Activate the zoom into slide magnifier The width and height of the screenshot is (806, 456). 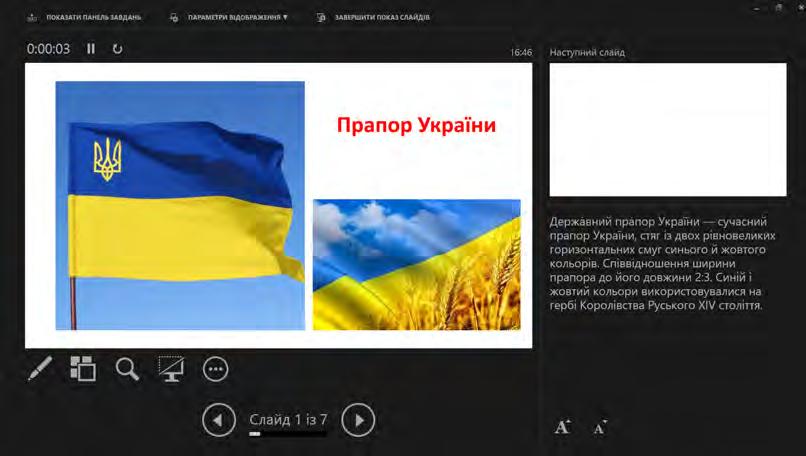click(x=127, y=369)
